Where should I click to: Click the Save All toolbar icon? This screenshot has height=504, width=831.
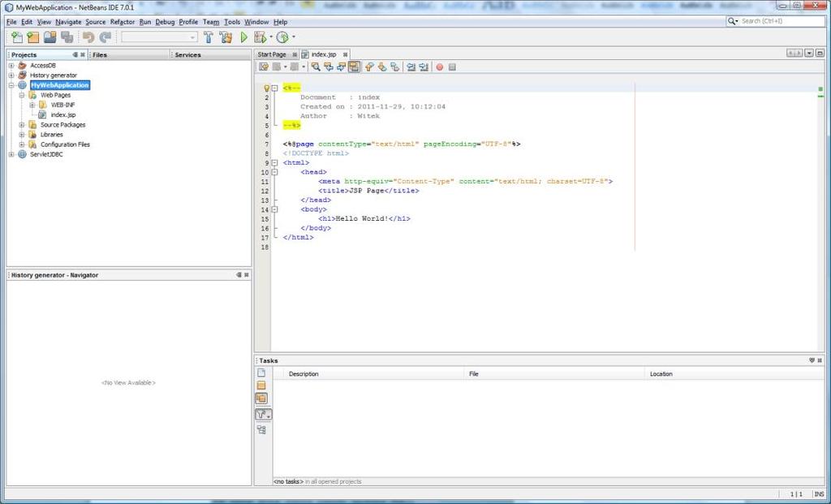(67, 37)
